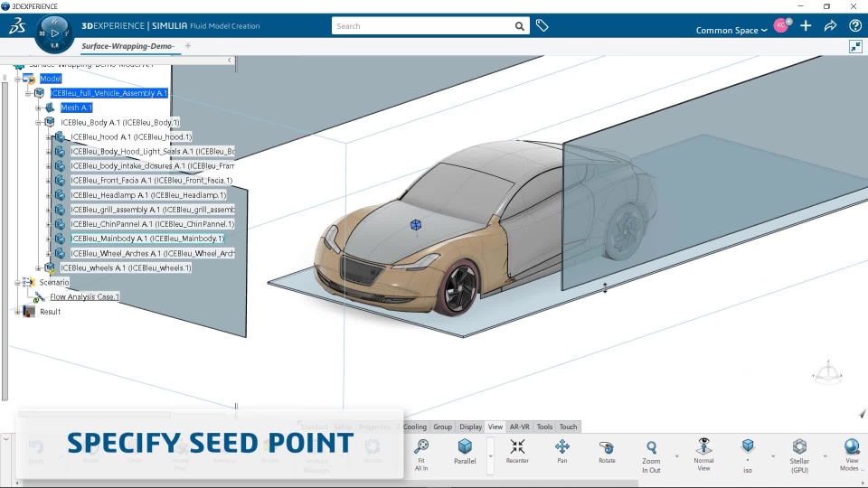
Task: Collapse the ICEBleu_Body A.1 node
Action: click(x=38, y=122)
